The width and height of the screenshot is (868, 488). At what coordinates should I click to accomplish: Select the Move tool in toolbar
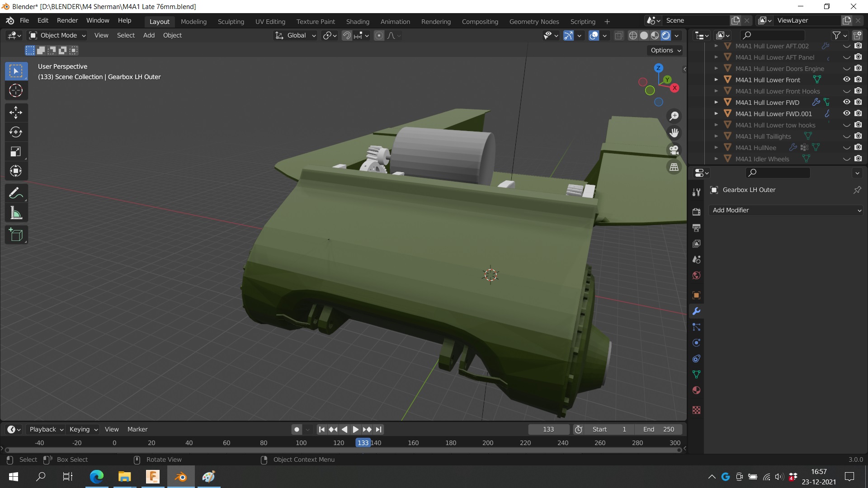[x=16, y=113]
